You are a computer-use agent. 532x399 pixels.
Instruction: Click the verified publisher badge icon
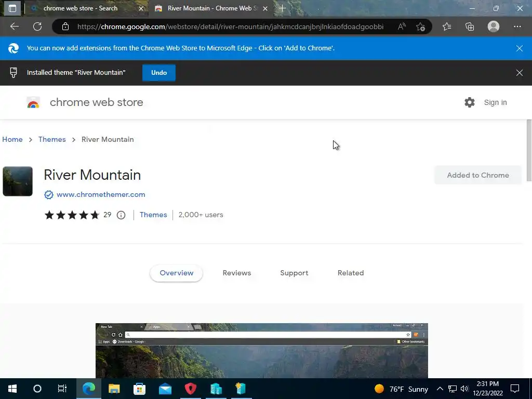click(x=48, y=195)
